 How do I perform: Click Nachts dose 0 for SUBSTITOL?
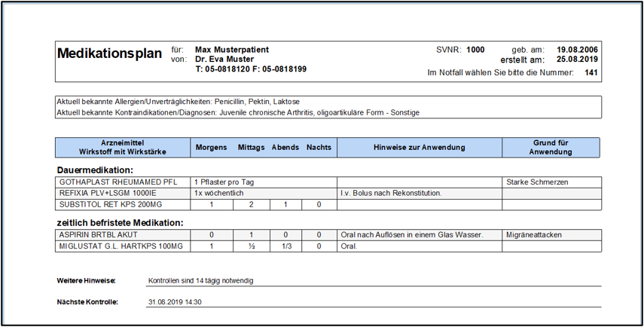click(319, 205)
